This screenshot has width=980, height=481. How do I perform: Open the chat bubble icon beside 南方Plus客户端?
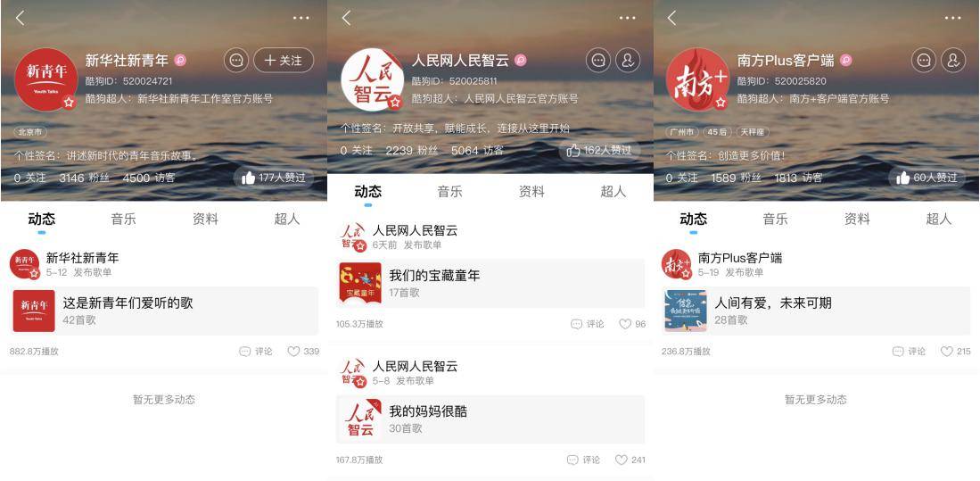tap(924, 60)
